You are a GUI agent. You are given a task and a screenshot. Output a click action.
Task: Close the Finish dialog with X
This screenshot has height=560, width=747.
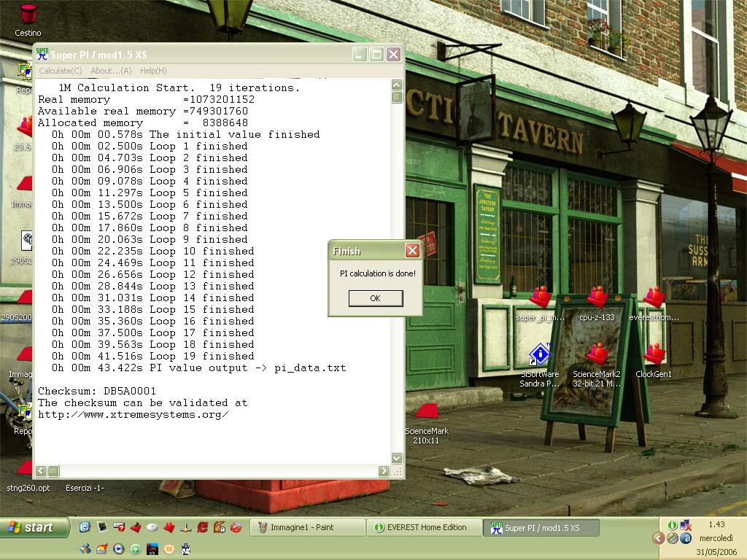coord(412,251)
